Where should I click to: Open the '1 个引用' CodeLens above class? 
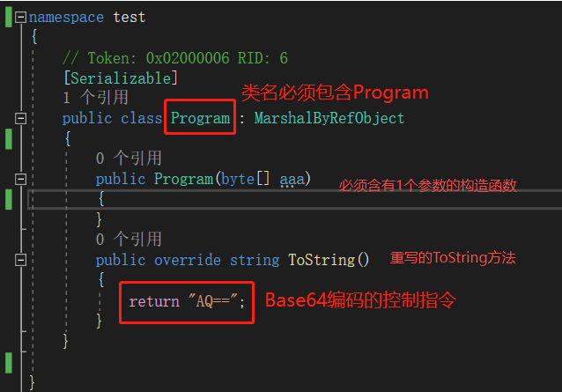tap(96, 98)
